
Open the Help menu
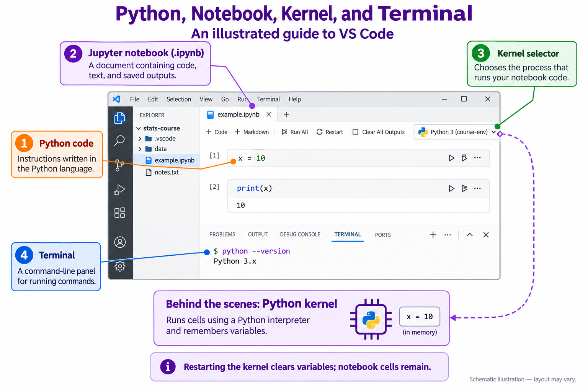coord(295,99)
